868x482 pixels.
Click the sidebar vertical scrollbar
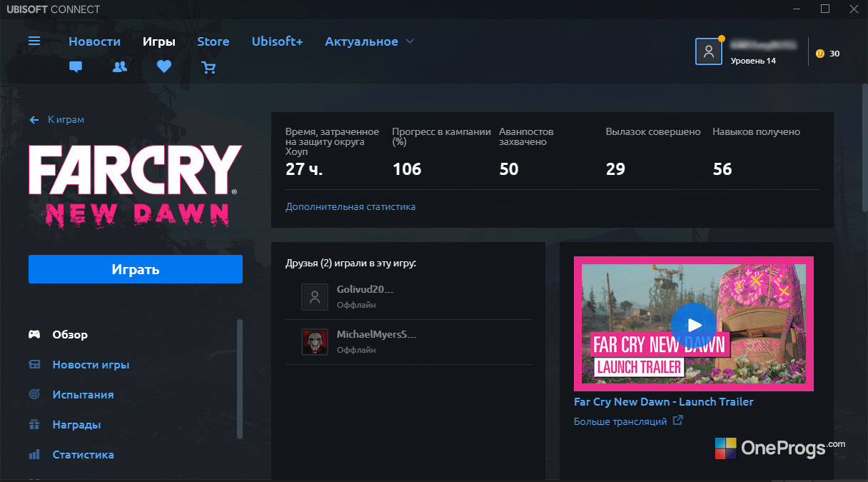click(239, 378)
